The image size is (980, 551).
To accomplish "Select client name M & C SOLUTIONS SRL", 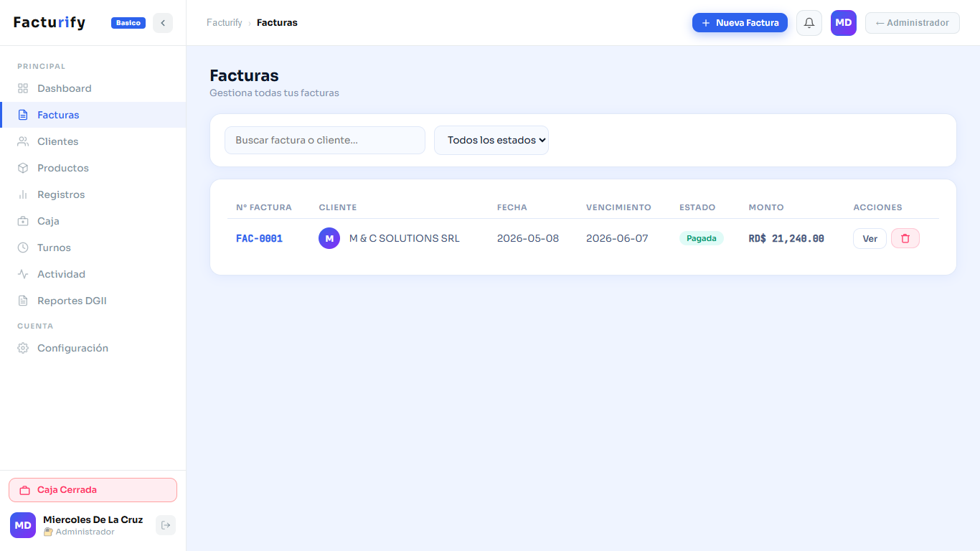I will point(405,238).
